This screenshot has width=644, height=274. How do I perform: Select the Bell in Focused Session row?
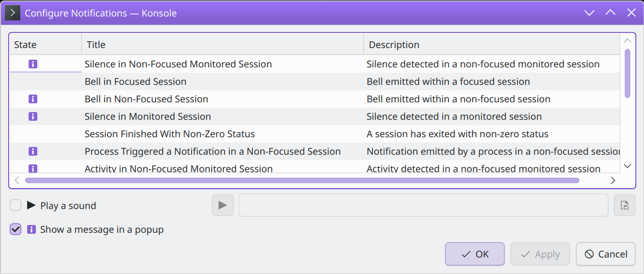(x=314, y=81)
